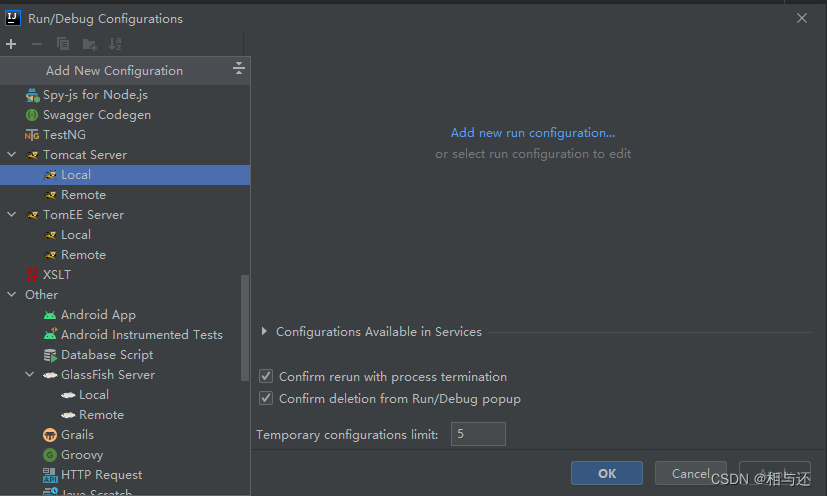The image size is (827, 496).
Task: Expand Configurations Available in Services section
Action: pos(264,331)
